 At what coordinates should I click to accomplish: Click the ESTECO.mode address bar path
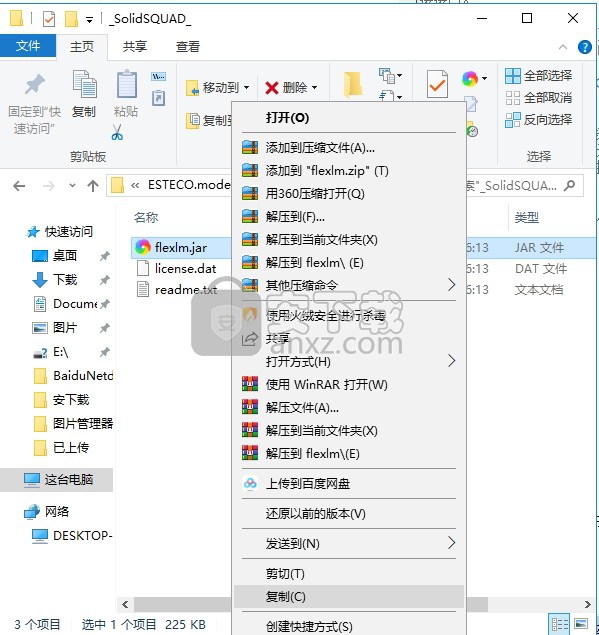click(x=189, y=185)
